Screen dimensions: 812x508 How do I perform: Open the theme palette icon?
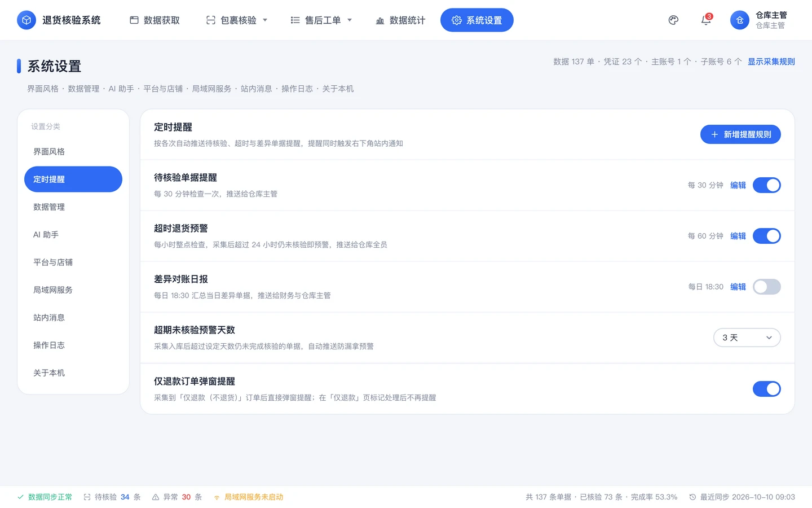673,20
